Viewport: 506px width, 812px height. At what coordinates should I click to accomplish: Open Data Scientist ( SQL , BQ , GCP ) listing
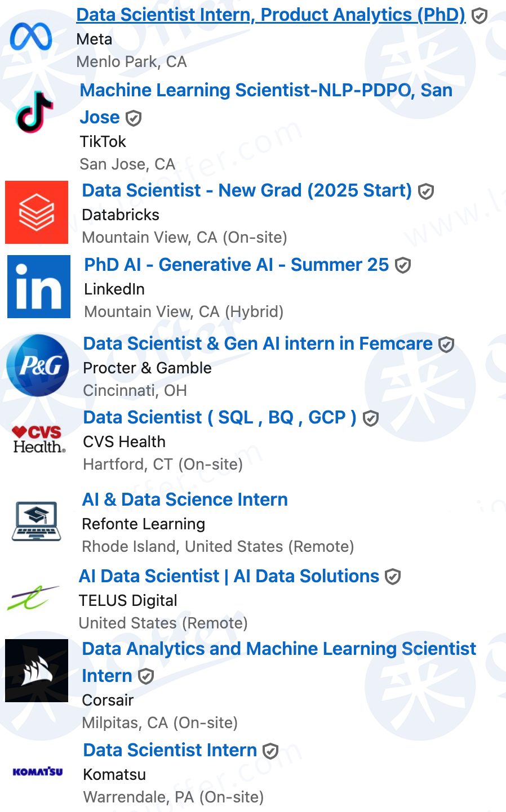pos(220,417)
